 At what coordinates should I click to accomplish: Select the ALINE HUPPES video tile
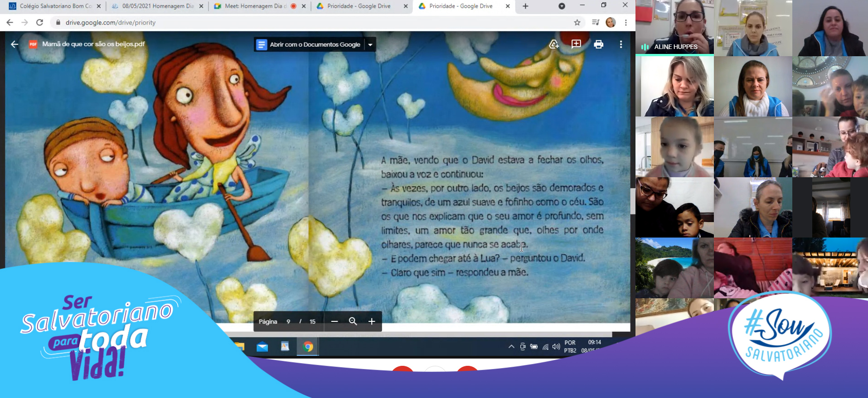click(x=674, y=27)
